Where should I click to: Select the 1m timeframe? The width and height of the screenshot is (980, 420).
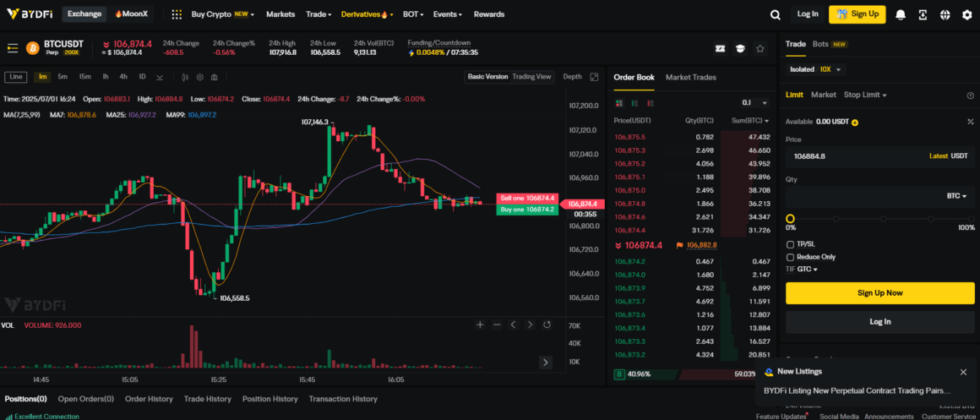coord(42,77)
